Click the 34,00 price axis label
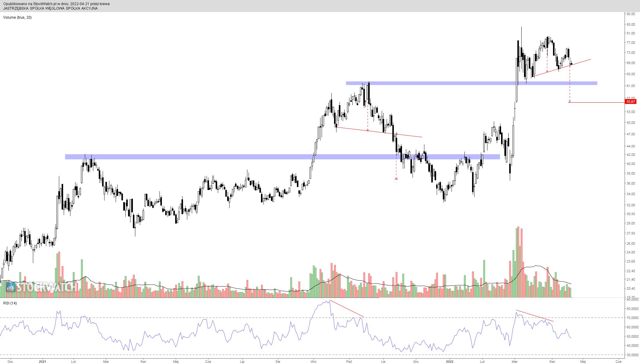The image size is (640, 364). coord(630,194)
